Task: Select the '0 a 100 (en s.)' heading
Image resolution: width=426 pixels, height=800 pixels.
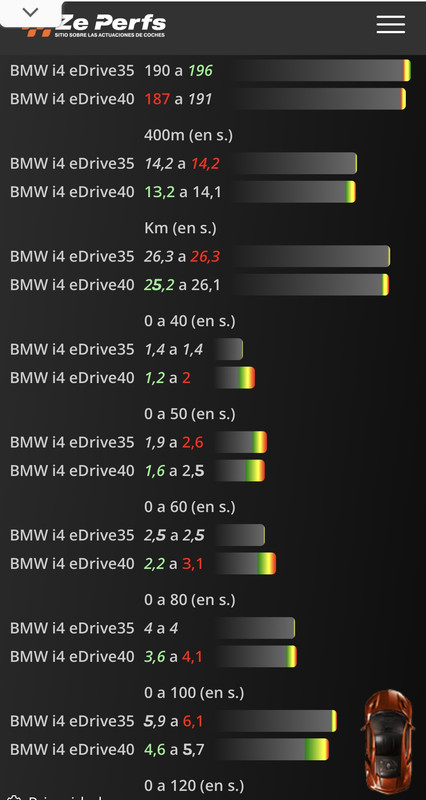Action: coord(194,693)
